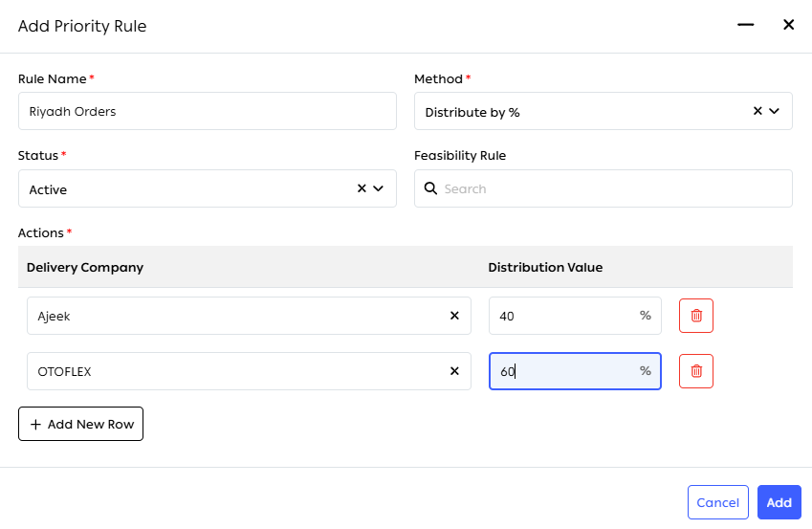Click the Add New Row button
Screen dimensions: 812x529
coord(80,424)
